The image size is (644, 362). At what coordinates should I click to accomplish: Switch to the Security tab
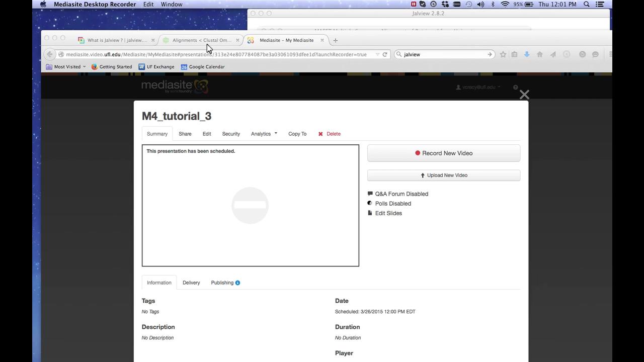(x=231, y=134)
